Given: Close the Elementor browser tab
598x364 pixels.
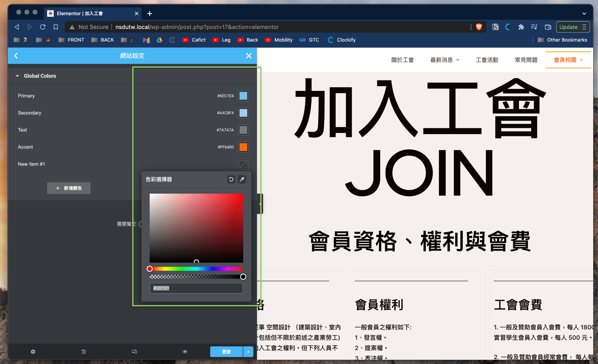Looking at the screenshot, I should point(136,13).
